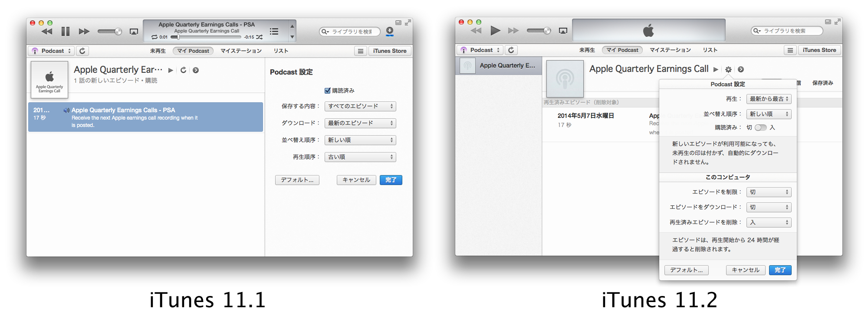868x312 pixels.
Task: Click キャンセル in the iTunes 11.1 settings
Action: 356,180
